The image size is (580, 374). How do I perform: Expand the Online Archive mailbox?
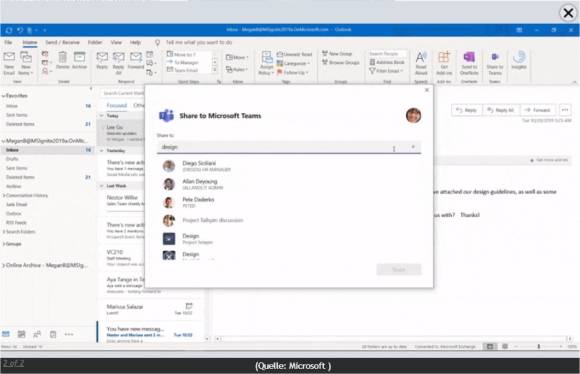pos(4,265)
